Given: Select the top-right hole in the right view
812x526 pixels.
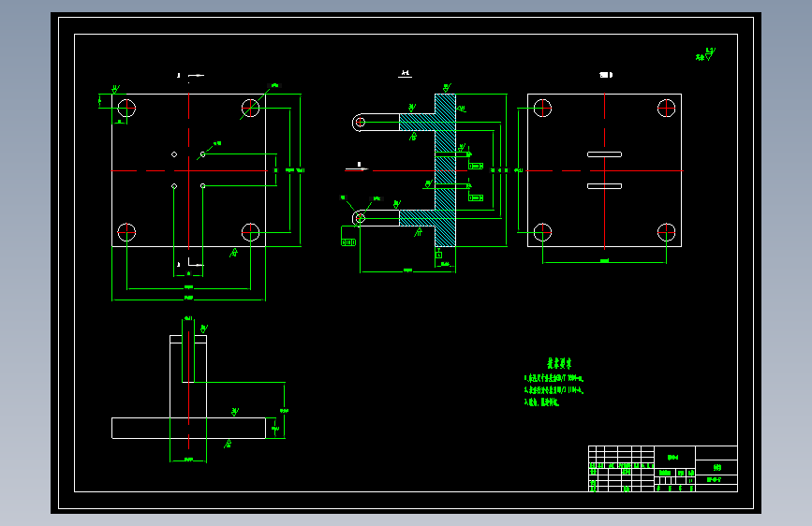Looking at the screenshot, I should point(667,109).
